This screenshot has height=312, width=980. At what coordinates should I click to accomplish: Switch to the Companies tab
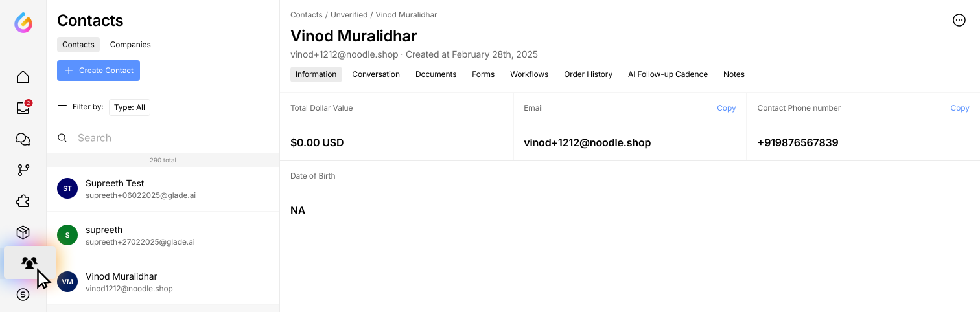point(130,45)
